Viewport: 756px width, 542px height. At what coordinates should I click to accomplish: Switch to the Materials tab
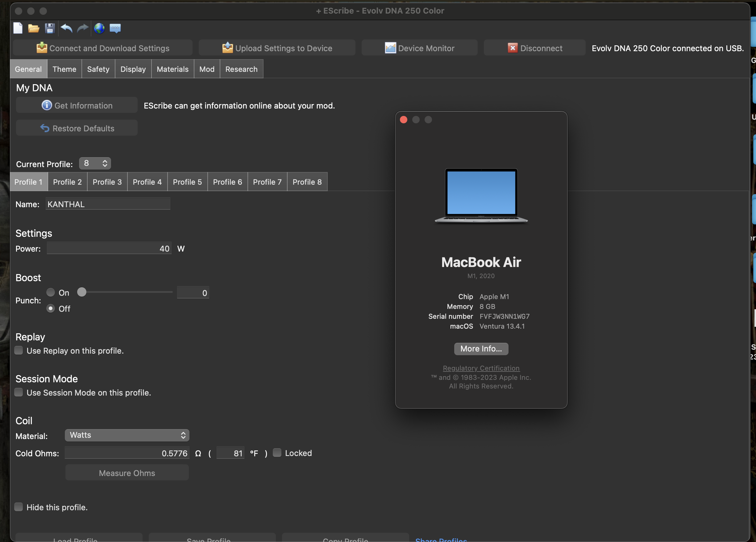(x=172, y=69)
